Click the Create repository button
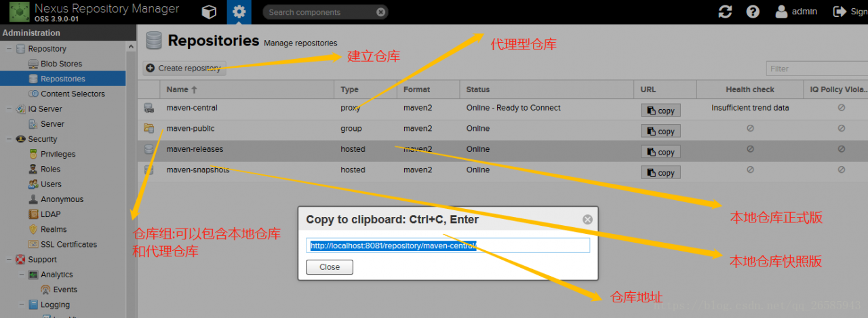 [183, 68]
